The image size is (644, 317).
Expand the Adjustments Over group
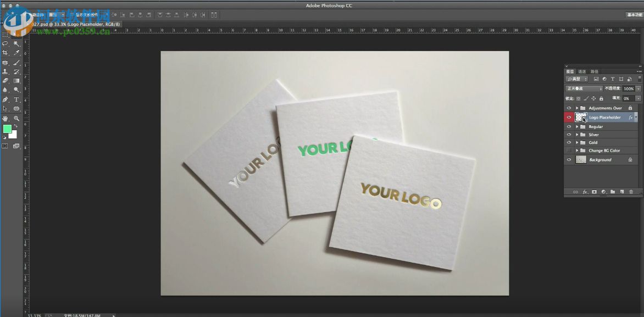point(577,108)
